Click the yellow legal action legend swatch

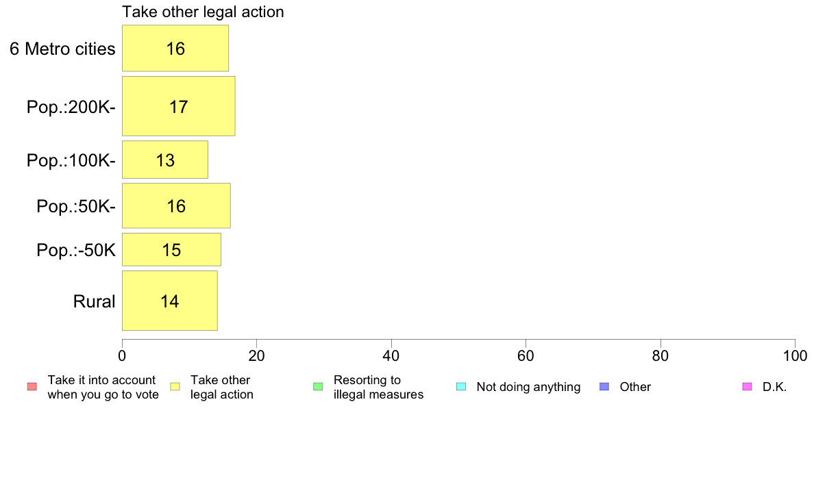175,387
